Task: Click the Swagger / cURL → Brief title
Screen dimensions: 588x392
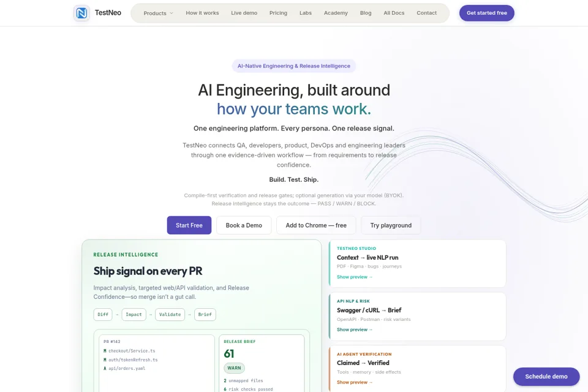Action: [369, 310]
